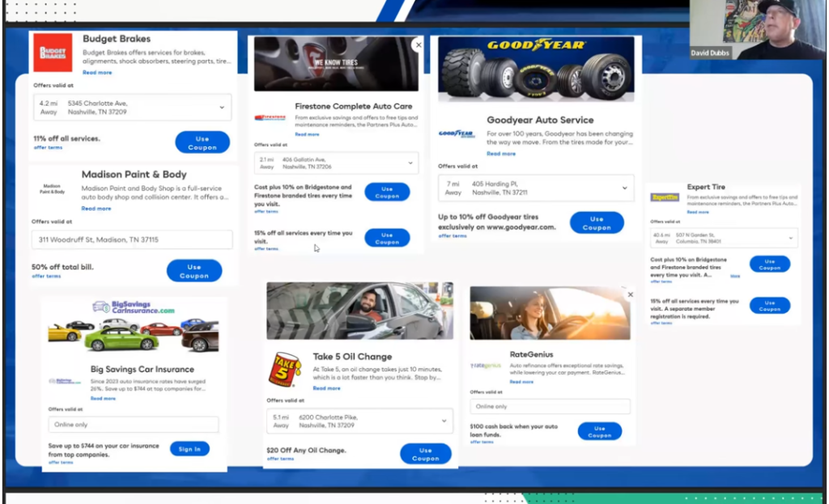Viewport: 829px width, 504px height.
Task: Click the Expert Tire yellow logo
Action: click(x=665, y=197)
